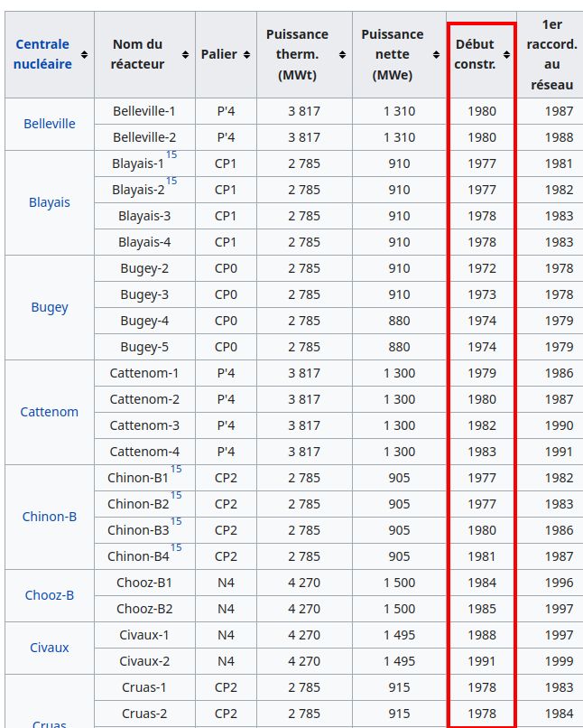Click sort arrows in Palier header

(246, 55)
